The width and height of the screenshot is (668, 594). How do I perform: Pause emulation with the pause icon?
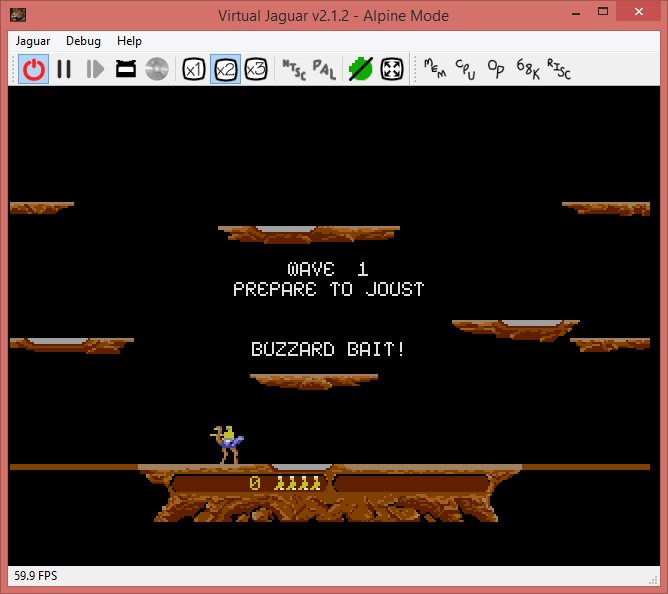click(x=64, y=69)
